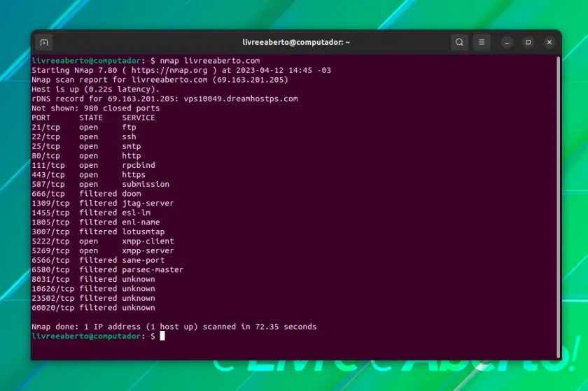This screenshot has width=588, height=391.
Task: Click the ftp service name
Action: [129, 127]
